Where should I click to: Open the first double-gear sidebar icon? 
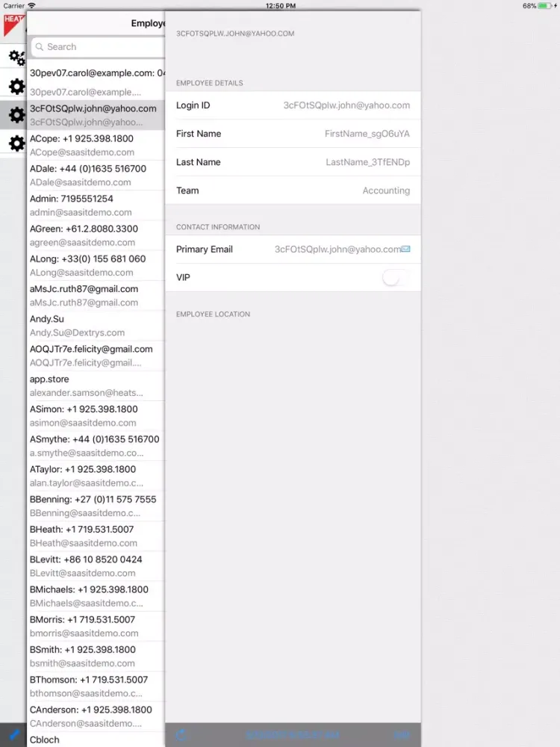click(16, 57)
